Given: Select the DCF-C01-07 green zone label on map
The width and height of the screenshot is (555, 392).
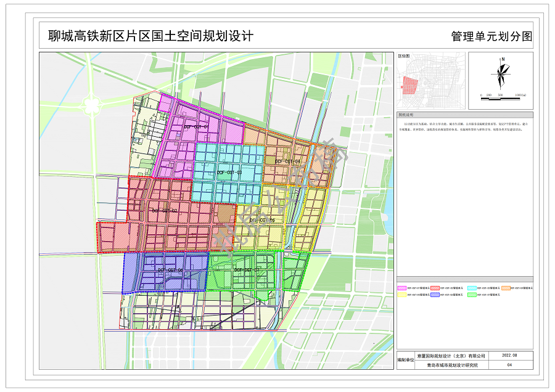Looking at the screenshot, I should tap(247, 270).
